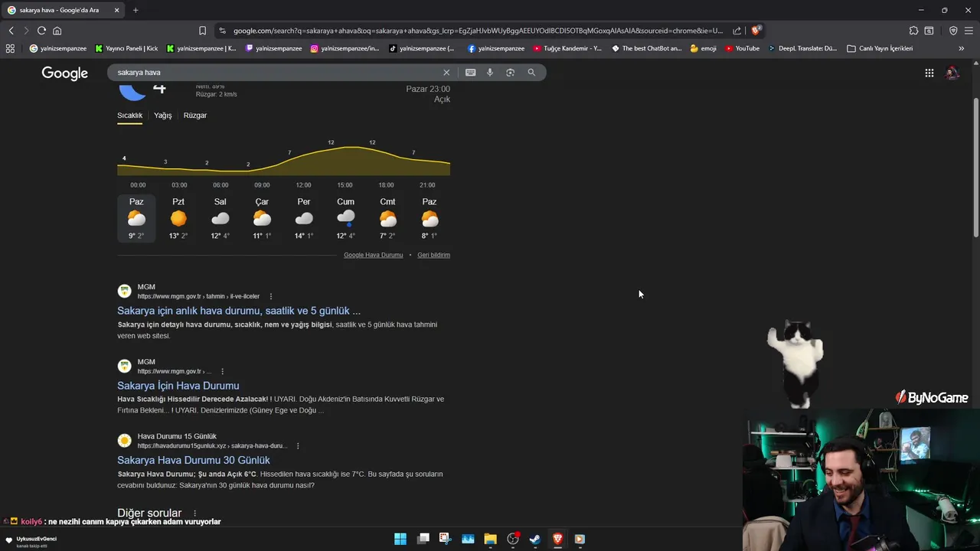Open new tab with plus button
This screenshot has height=551, width=980.
click(x=136, y=10)
